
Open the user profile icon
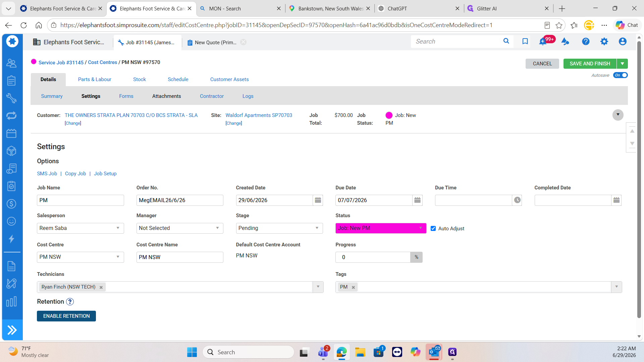pos(623,41)
